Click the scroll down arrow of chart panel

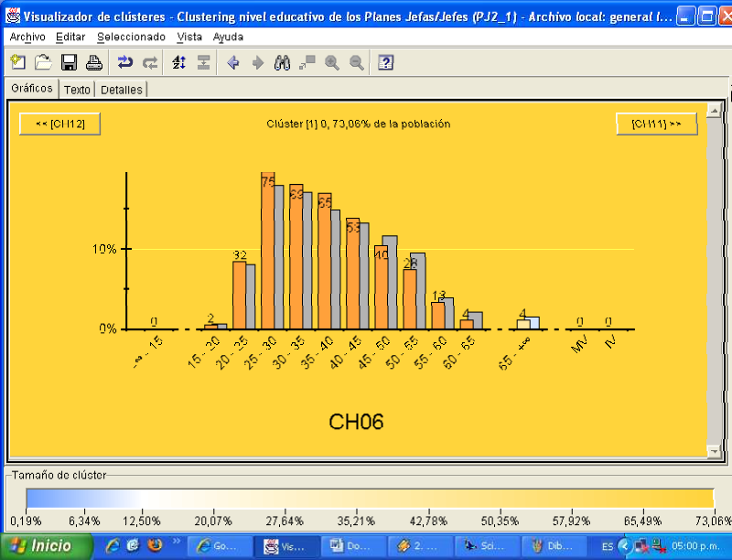(x=713, y=451)
